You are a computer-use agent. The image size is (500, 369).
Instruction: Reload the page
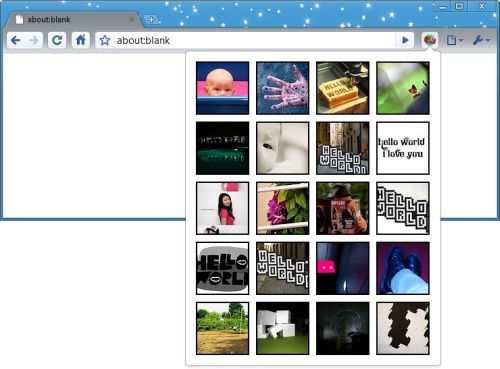[x=57, y=40]
